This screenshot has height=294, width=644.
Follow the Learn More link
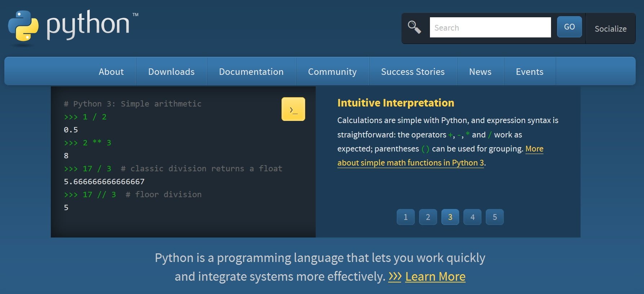435,276
